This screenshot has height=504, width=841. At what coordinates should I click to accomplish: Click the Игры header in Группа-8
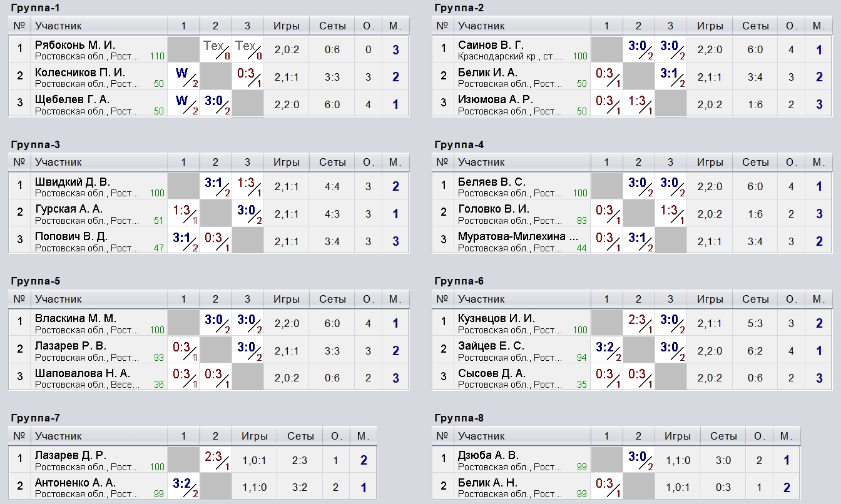pos(678,436)
